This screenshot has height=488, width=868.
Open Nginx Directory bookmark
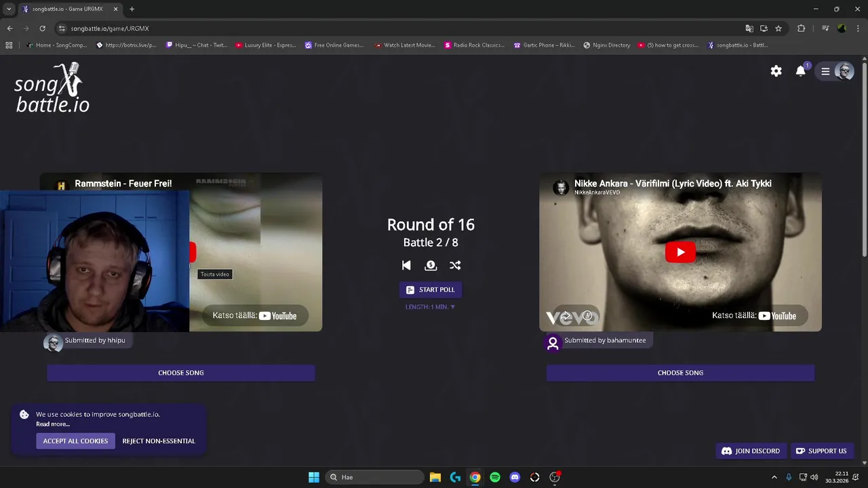[x=607, y=45]
